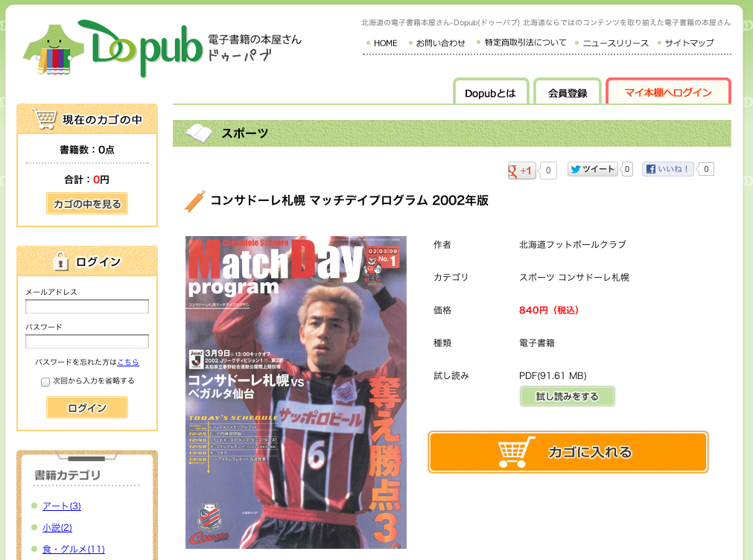The height and width of the screenshot is (560, 753).
Task: Click the こちら forgot password link
Action: 128,362
